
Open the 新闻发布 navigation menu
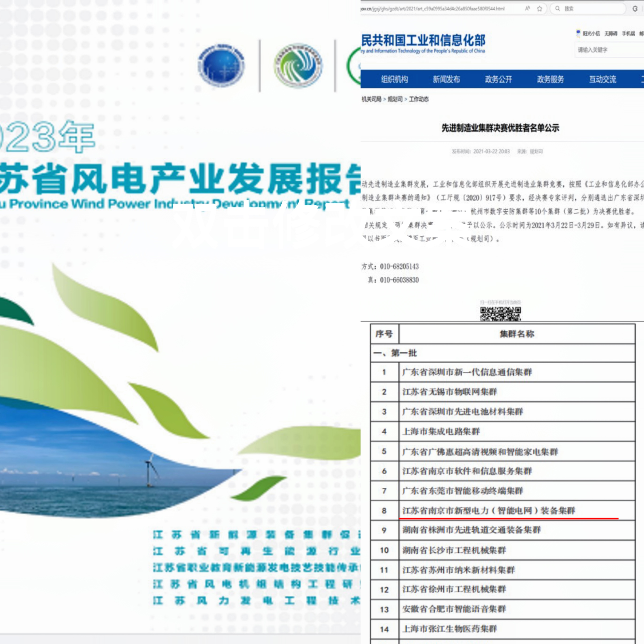tap(446, 79)
